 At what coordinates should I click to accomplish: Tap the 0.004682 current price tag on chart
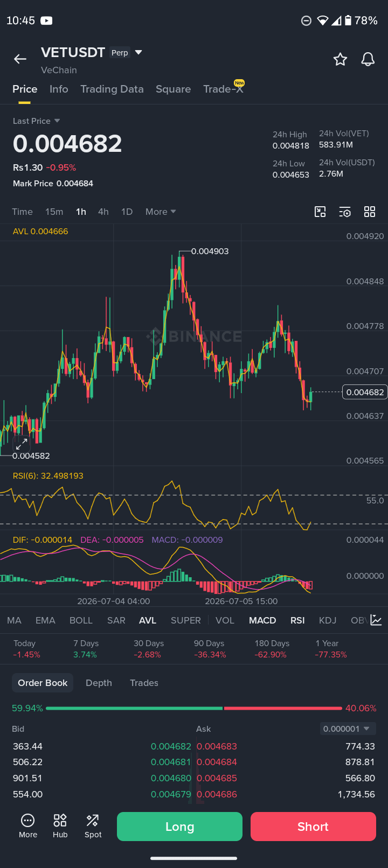[x=365, y=392]
